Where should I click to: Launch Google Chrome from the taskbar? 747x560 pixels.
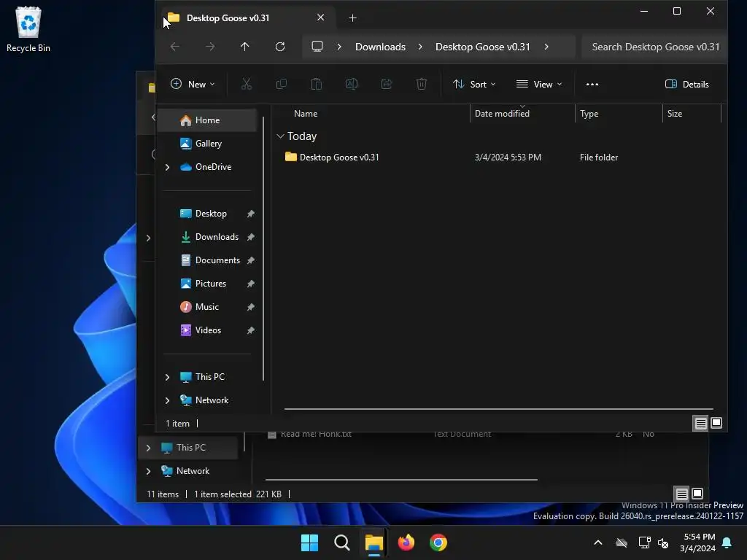(x=438, y=542)
